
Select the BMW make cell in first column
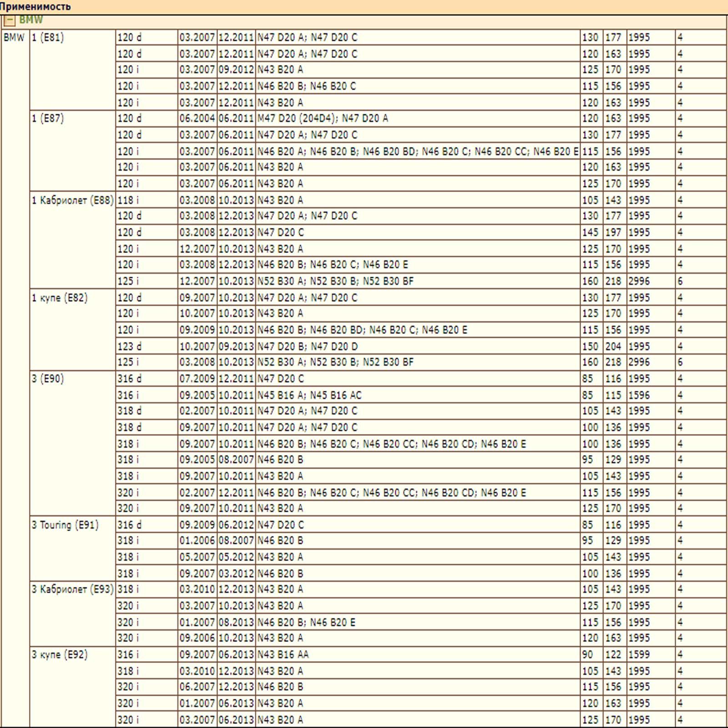click(14, 38)
